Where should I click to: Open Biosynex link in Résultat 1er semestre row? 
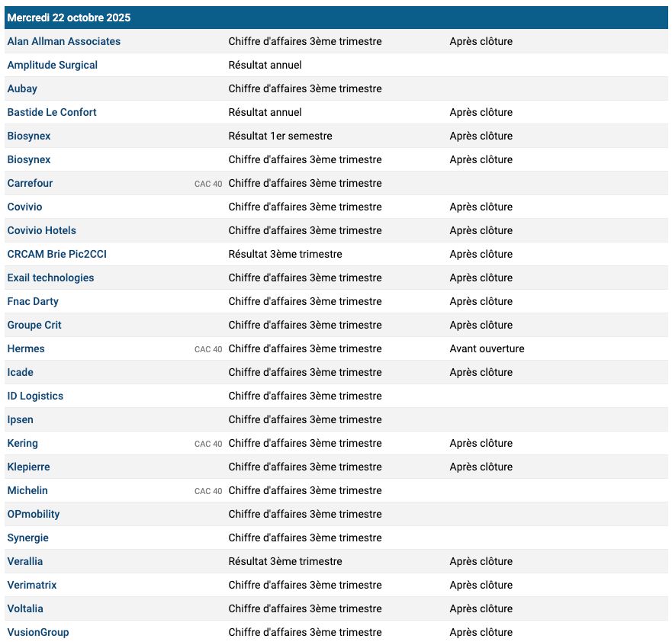[29, 136]
